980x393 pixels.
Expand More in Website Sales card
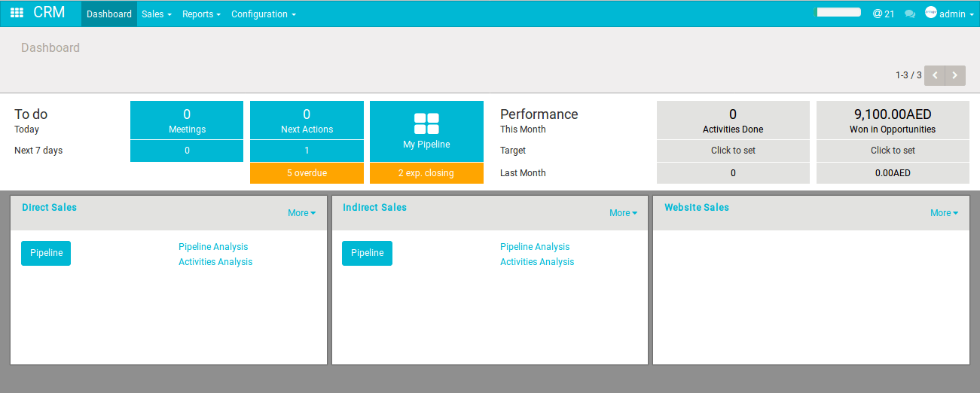pos(944,213)
